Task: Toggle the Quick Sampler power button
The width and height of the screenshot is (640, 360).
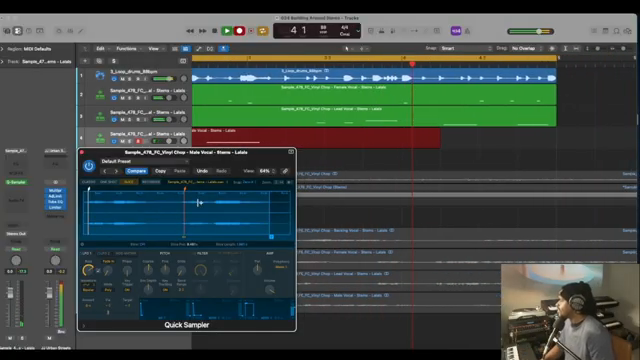Action: 89,166
